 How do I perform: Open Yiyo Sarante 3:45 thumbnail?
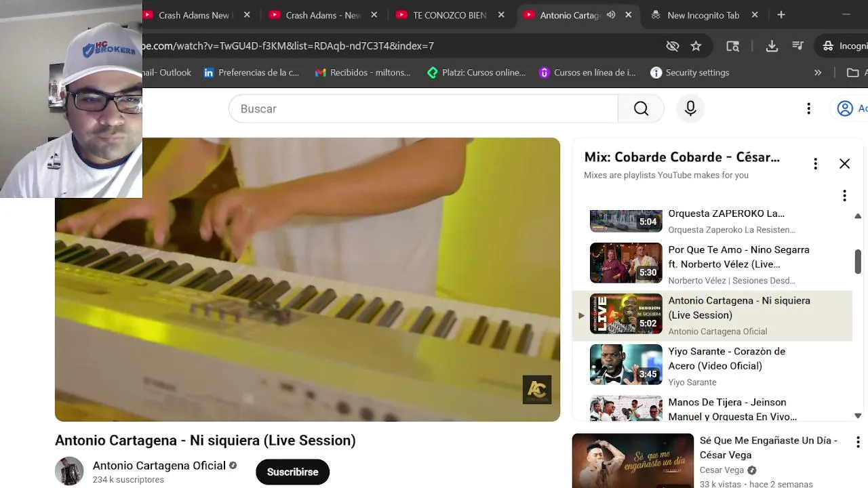(626, 365)
